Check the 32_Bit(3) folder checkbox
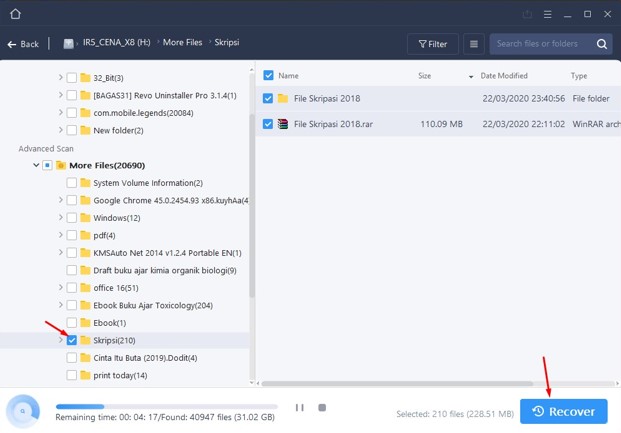The width and height of the screenshot is (621, 433). [72, 78]
